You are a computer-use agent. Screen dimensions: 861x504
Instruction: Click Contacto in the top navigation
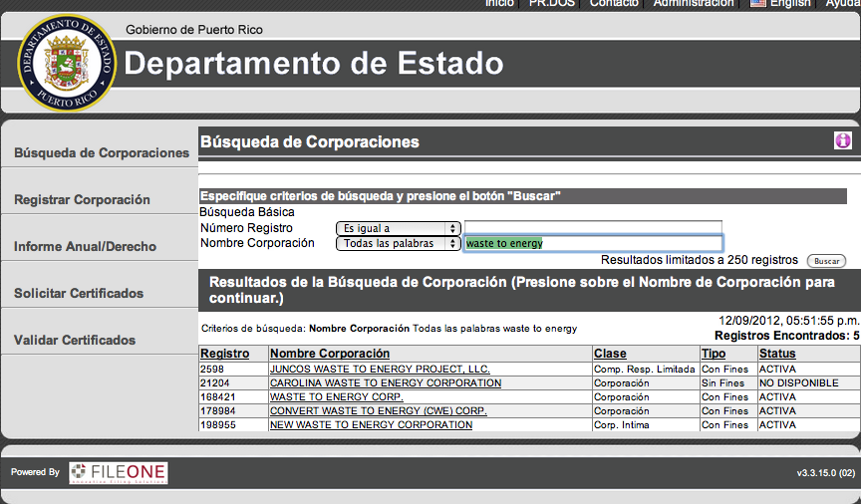point(614,4)
